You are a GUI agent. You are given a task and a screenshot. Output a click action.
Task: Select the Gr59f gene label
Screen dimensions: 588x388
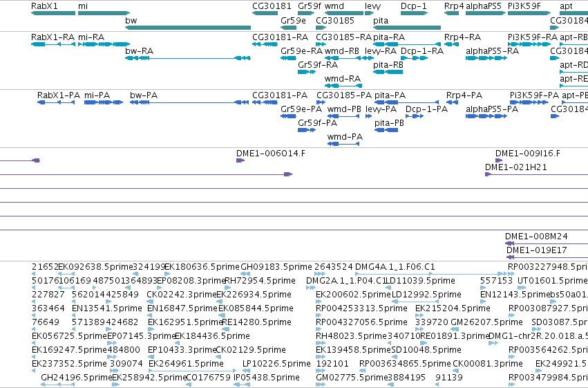click(x=310, y=6)
